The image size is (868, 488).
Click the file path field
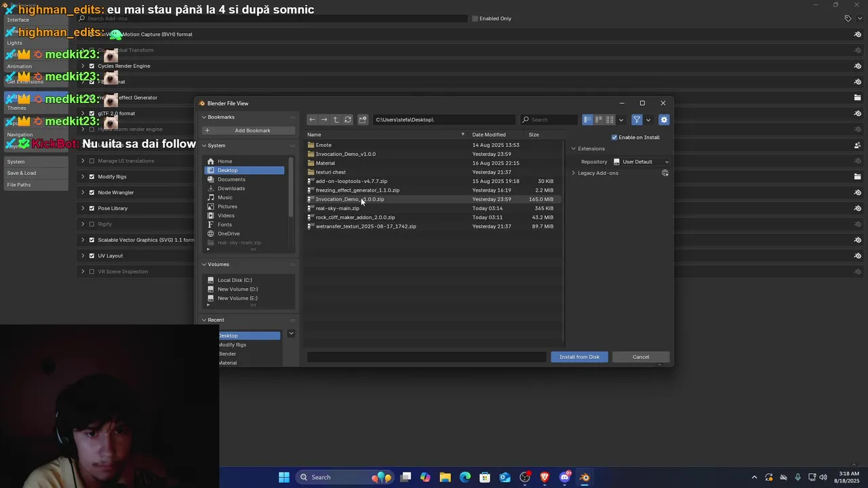[x=443, y=119]
